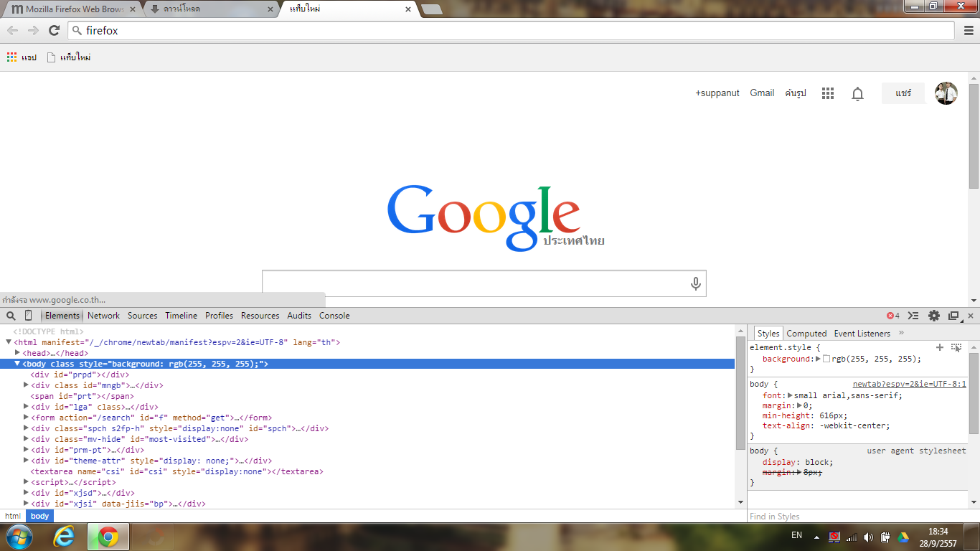The image size is (980, 551).
Task: Collapse the body element node
Action: click(18, 364)
